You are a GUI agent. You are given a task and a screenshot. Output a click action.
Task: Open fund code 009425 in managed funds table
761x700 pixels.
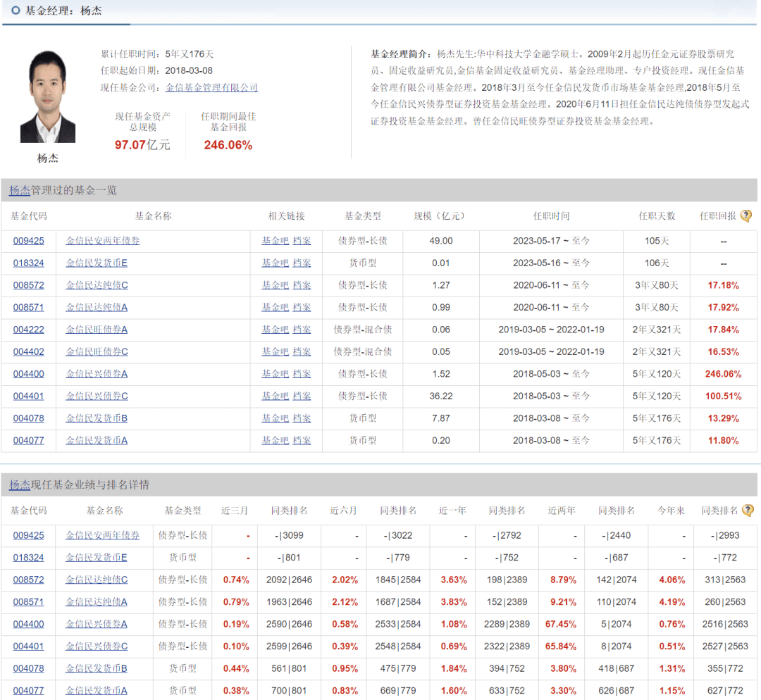29,241
